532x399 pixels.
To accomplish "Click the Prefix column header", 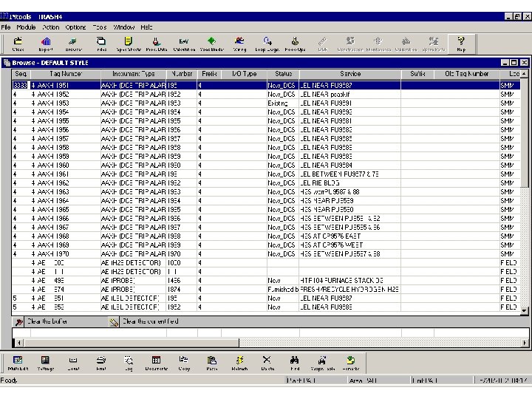I will (x=209, y=74).
